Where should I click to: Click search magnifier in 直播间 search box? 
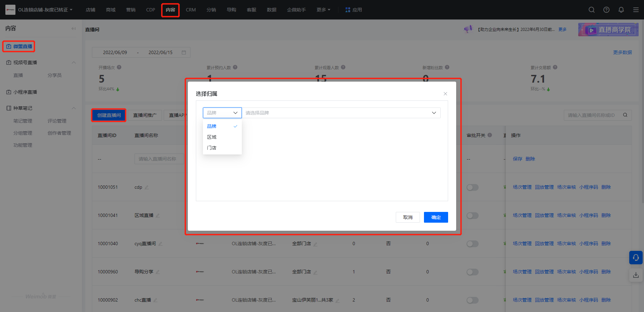(625, 115)
